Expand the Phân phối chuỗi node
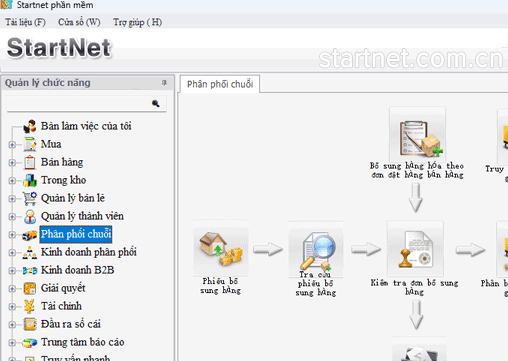508x361 pixels. pos(12,235)
